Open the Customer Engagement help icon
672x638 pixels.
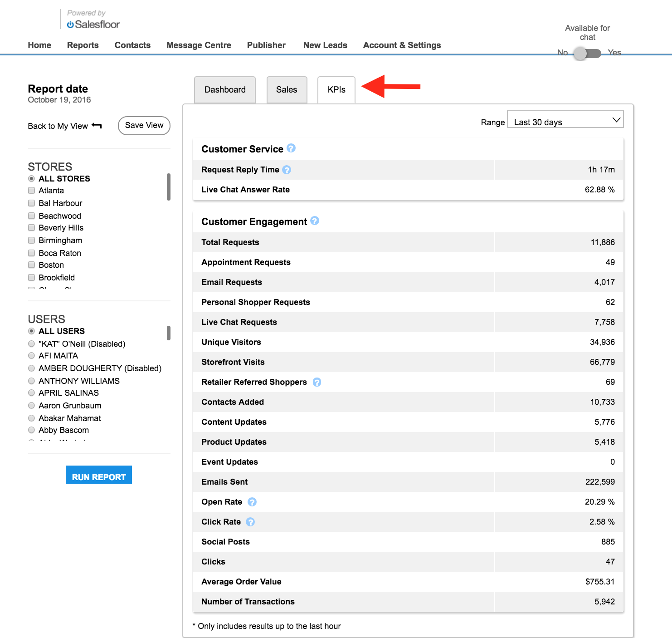pyautogui.click(x=315, y=221)
